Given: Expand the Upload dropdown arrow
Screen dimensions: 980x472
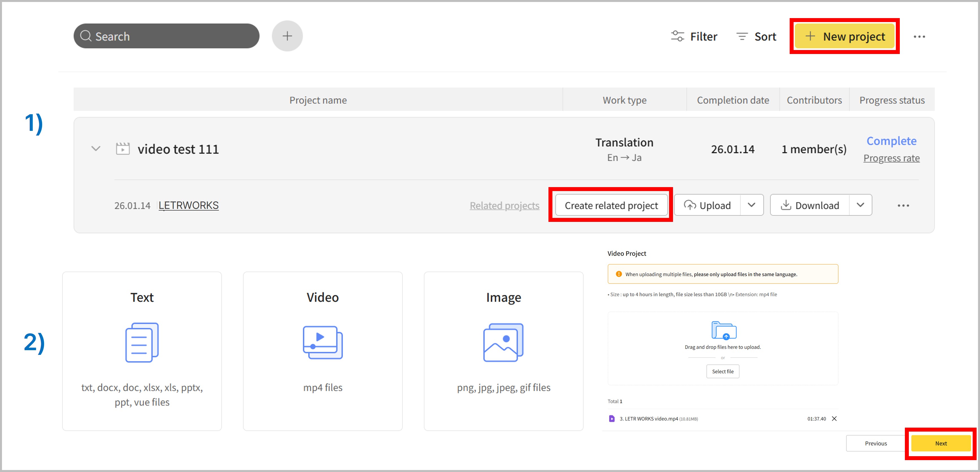Looking at the screenshot, I should (x=751, y=205).
